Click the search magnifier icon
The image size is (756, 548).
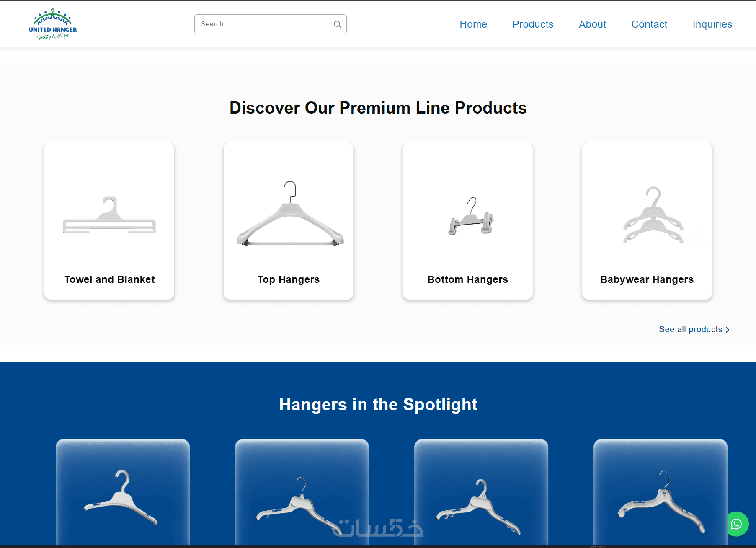pos(337,24)
